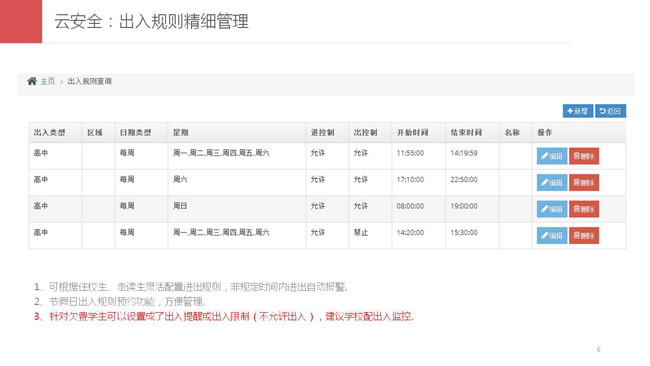Click the red note about 欠费学生
This screenshot has width=650, height=366.
pos(224,317)
